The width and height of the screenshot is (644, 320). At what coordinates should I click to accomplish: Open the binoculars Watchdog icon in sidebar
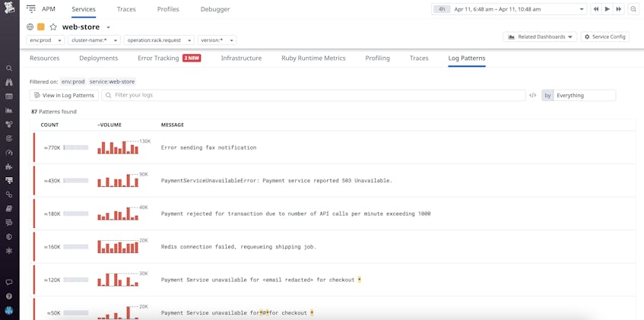pos(9,83)
